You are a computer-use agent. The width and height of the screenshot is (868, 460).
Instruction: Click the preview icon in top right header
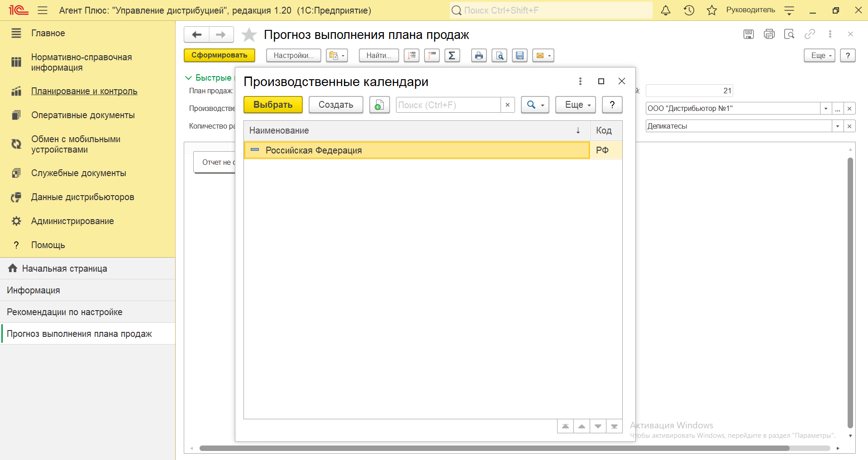click(789, 34)
